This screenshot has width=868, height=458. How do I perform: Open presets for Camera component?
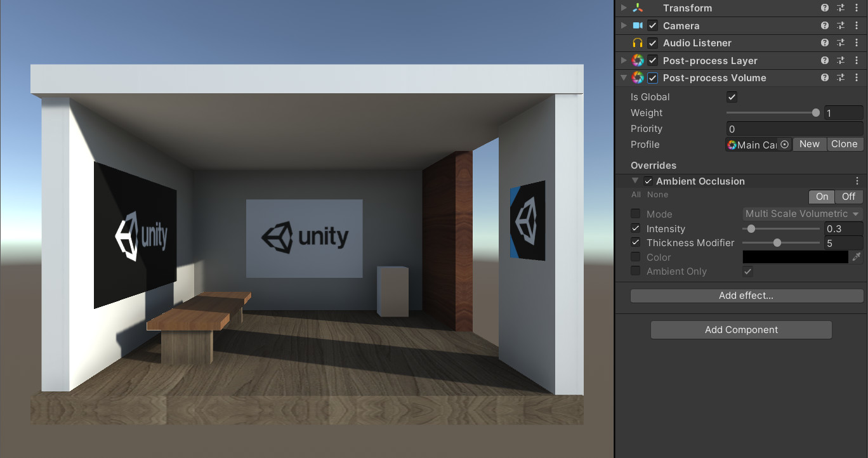click(841, 25)
